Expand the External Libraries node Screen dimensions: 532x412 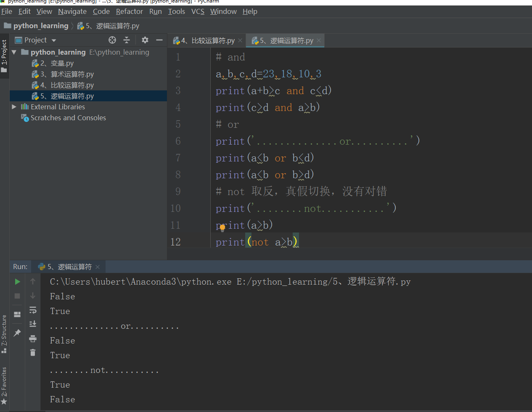click(14, 107)
